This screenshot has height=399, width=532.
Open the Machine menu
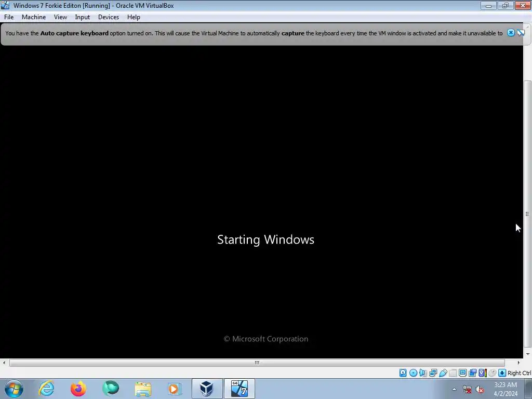coord(34,17)
